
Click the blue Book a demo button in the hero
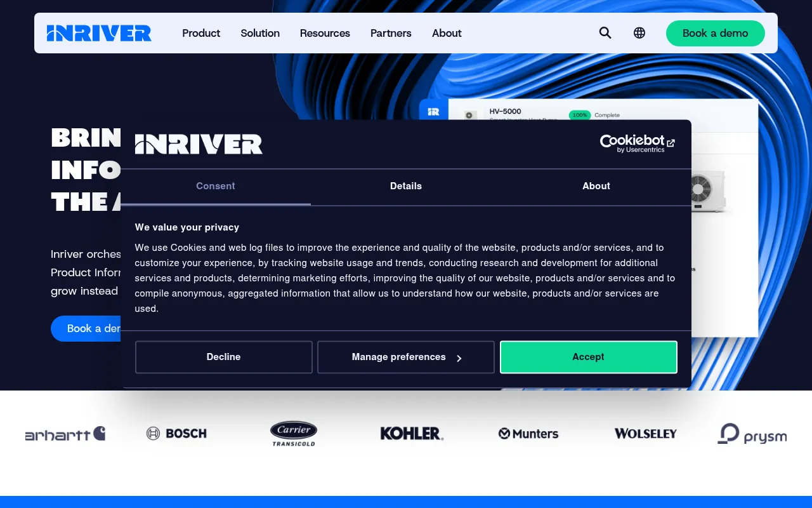point(86,328)
